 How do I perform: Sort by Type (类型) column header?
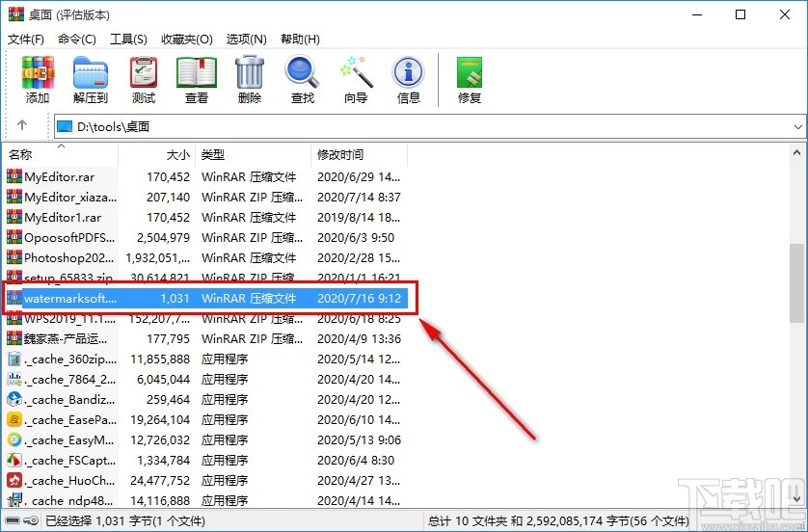point(254,154)
